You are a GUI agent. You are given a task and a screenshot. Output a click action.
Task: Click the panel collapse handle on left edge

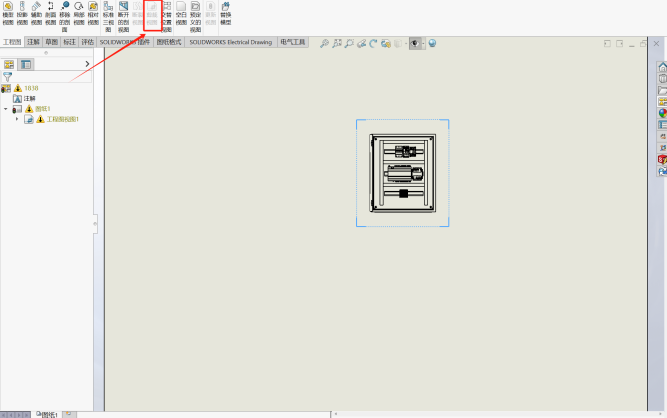[95, 224]
